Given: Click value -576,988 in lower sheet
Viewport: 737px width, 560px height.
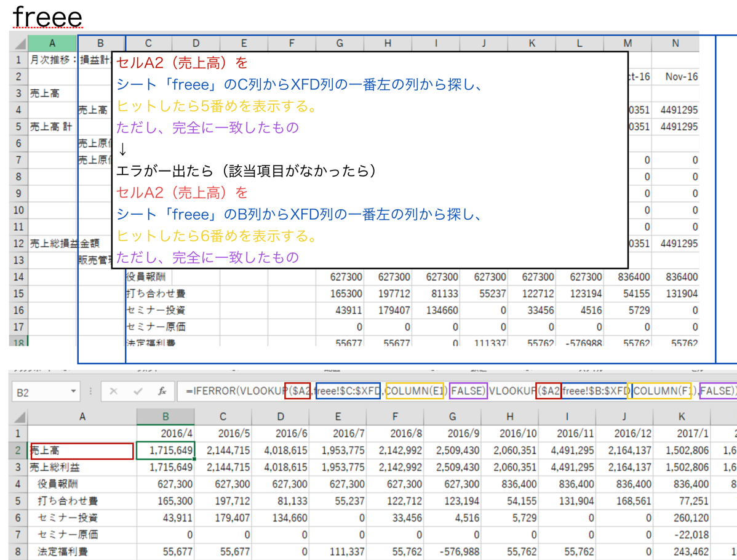Looking at the screenshot, I should [452, 551].
